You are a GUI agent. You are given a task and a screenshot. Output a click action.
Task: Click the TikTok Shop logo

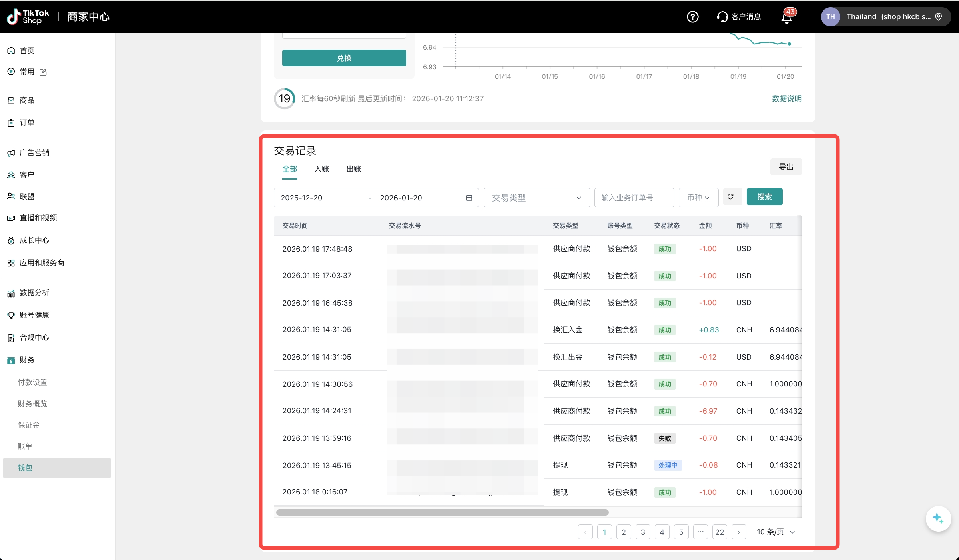pyautogui.click(x=28, y=17)
